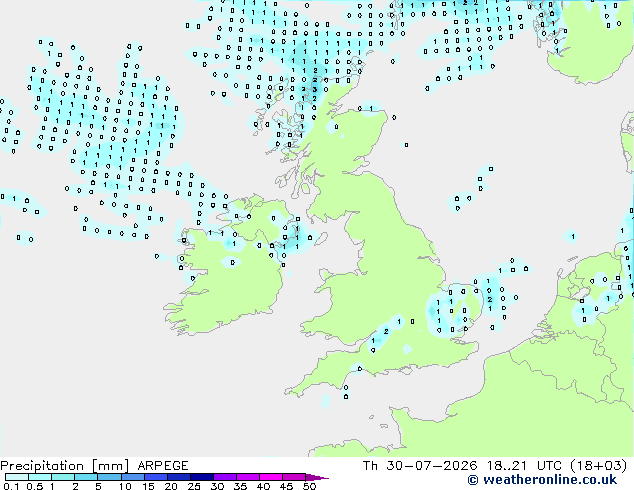Select the 35–40 mm violet legend swatch

pyautogui.click(x=247, y=477)
